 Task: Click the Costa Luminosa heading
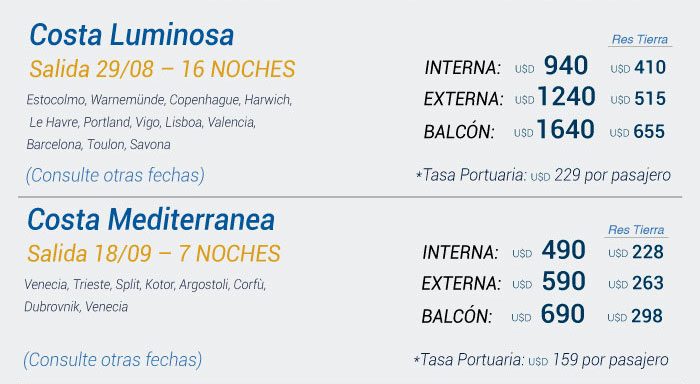pos(132,34)
